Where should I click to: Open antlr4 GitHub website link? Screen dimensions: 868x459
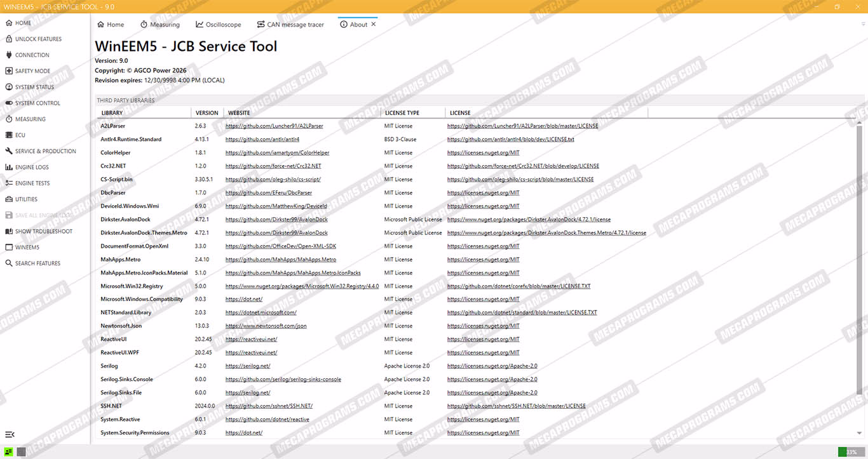click(x=262, y=139)
